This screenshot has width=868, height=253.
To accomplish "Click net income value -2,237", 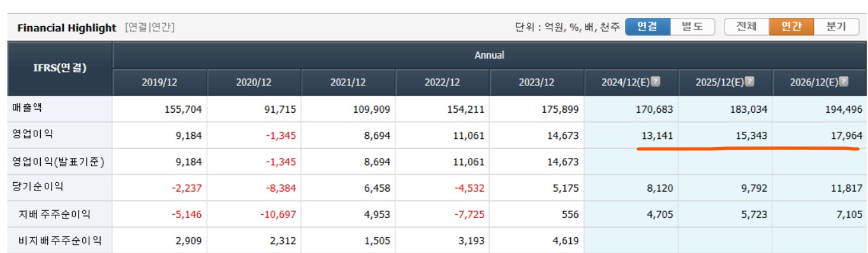I will (x=186, y=188).
